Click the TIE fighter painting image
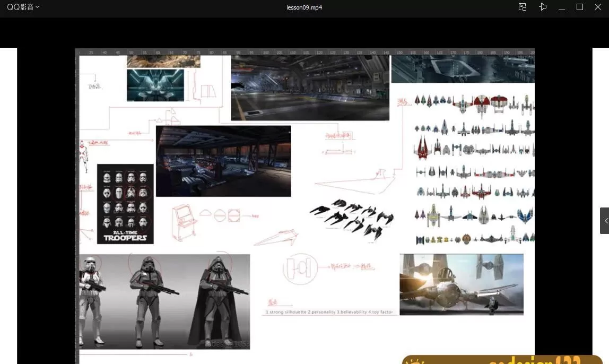 point(461,284)
